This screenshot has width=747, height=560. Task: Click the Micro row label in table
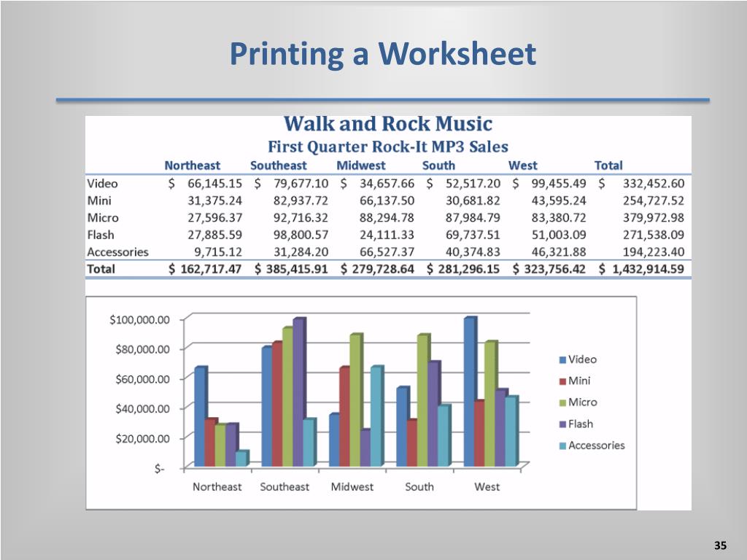[x=102, y=217]
